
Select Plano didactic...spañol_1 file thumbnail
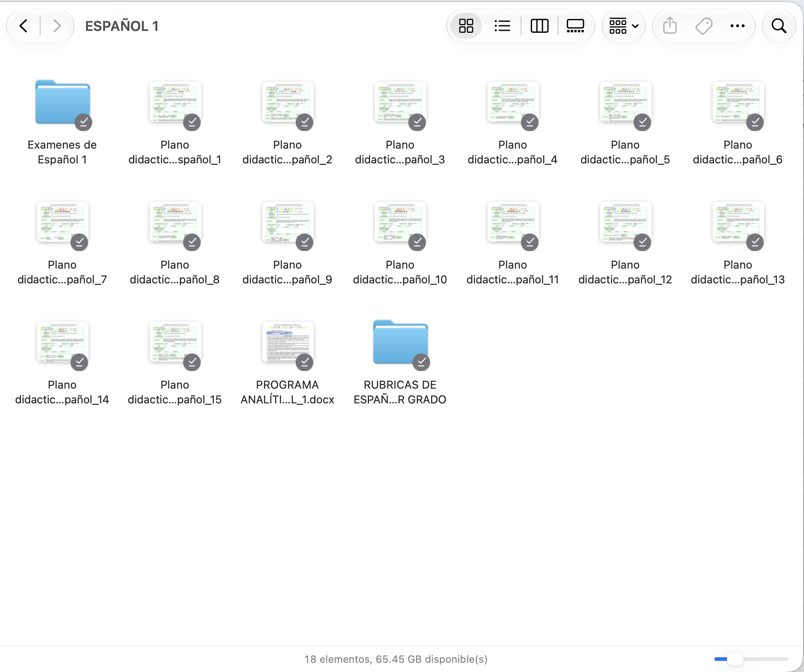[x=175, y=102]
